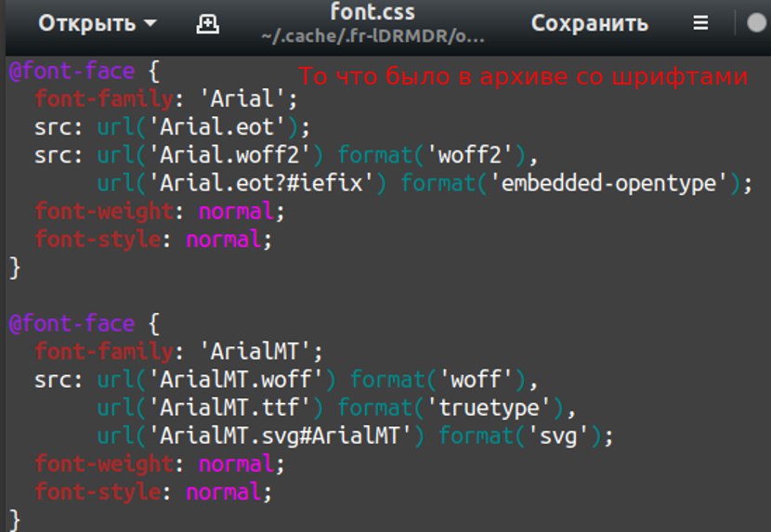Click the red Russian comment text
Screen dimensions: 771x532
pos(523,77)
